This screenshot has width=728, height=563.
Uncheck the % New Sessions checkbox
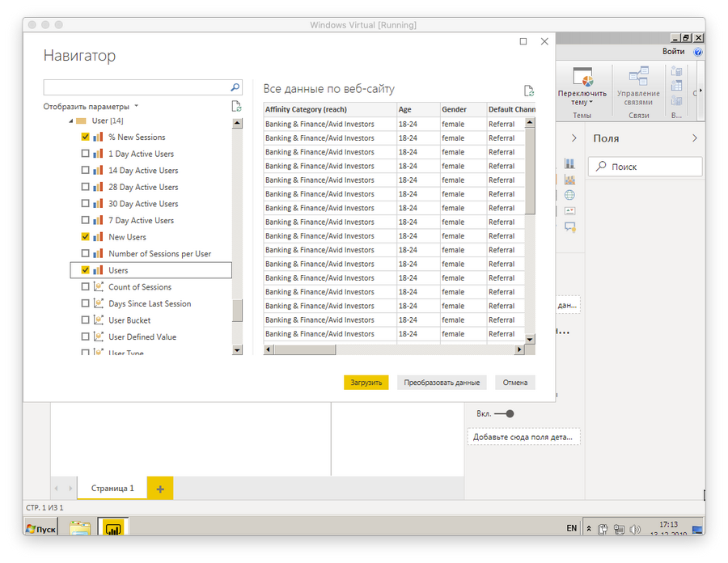[x=86, y=138]
